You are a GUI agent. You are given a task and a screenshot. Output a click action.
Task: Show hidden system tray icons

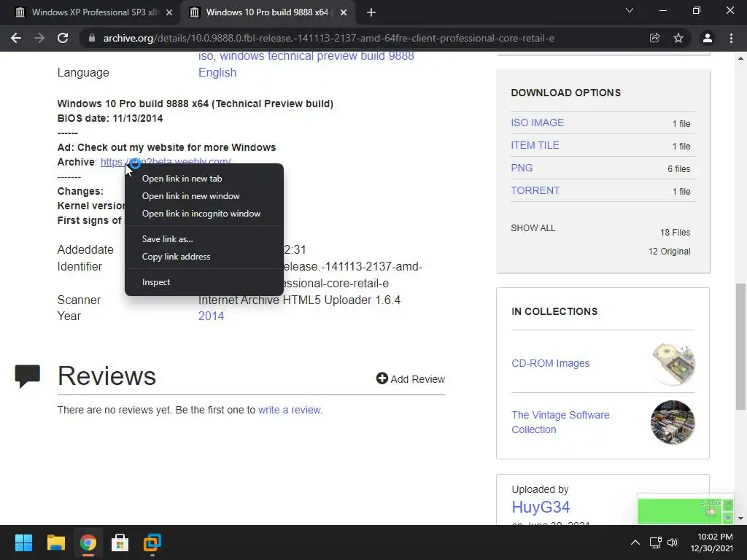click(635, 542)
